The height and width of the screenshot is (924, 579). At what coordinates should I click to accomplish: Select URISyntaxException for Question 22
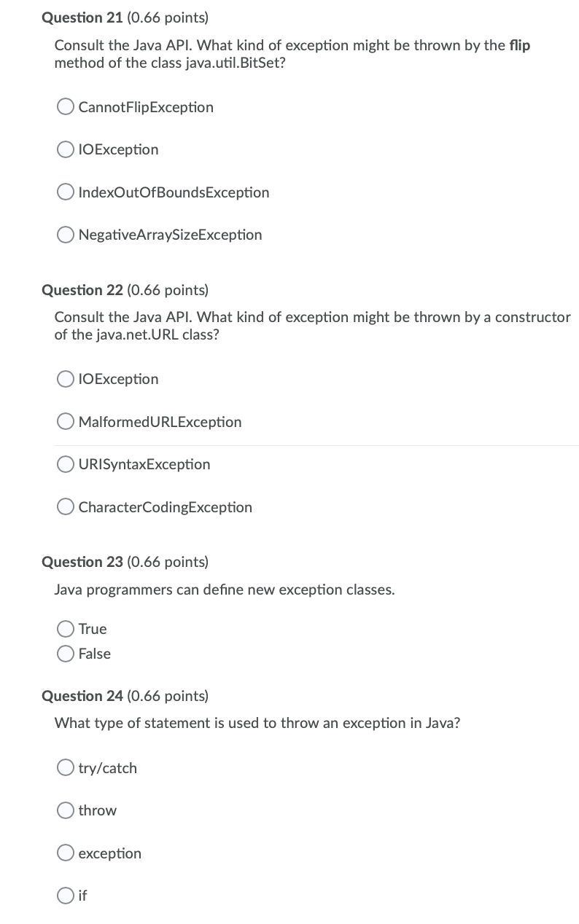[65, 464]
